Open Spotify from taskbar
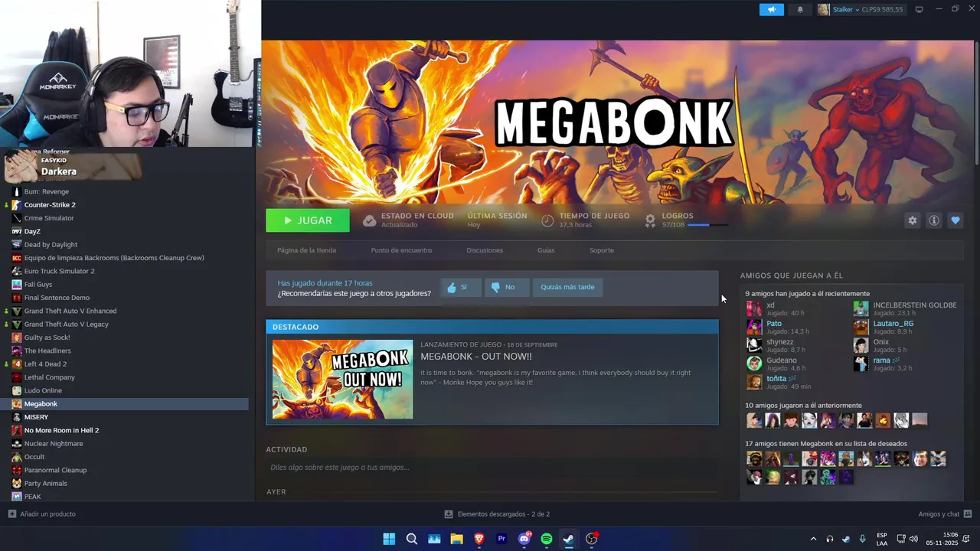The image size is (980, 551). (x=547, y=539)
